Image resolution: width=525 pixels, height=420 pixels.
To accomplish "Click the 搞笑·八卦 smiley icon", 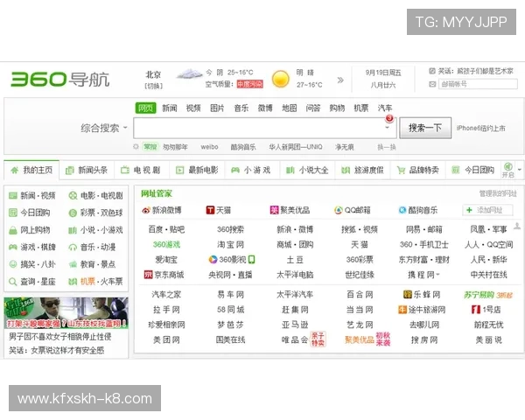I will pyautogui.click(x=13, y=264).
